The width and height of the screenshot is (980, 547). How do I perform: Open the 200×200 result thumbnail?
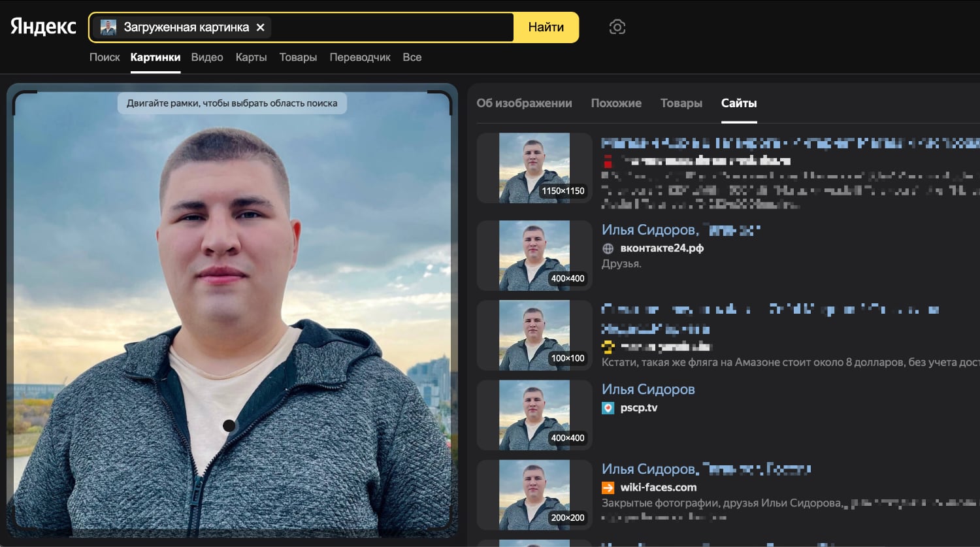pos(534,495)
